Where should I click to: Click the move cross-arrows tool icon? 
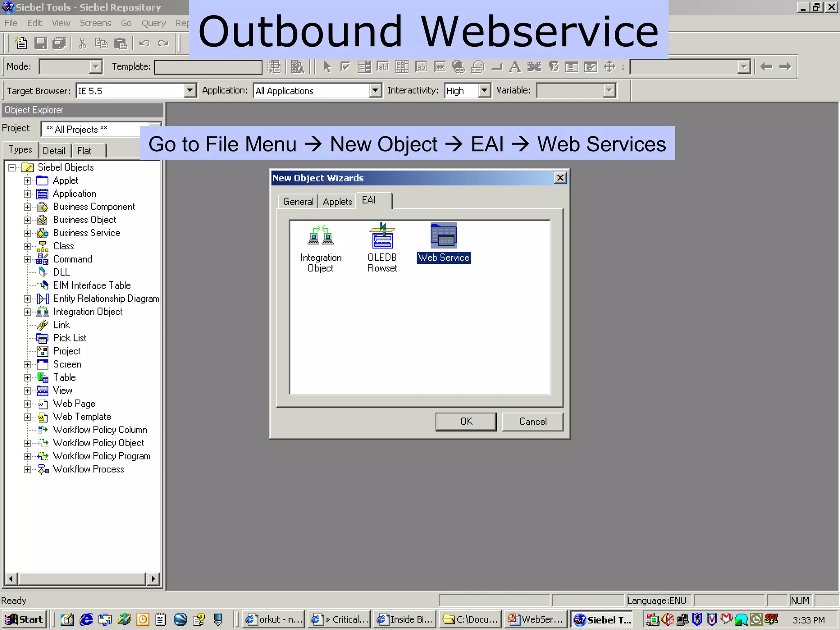(609, 66)
